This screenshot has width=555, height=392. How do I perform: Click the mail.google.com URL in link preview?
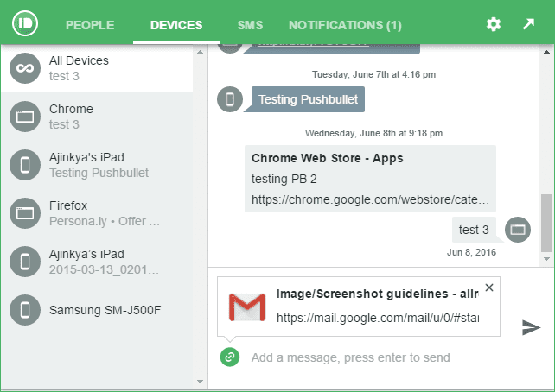point(378,318)
